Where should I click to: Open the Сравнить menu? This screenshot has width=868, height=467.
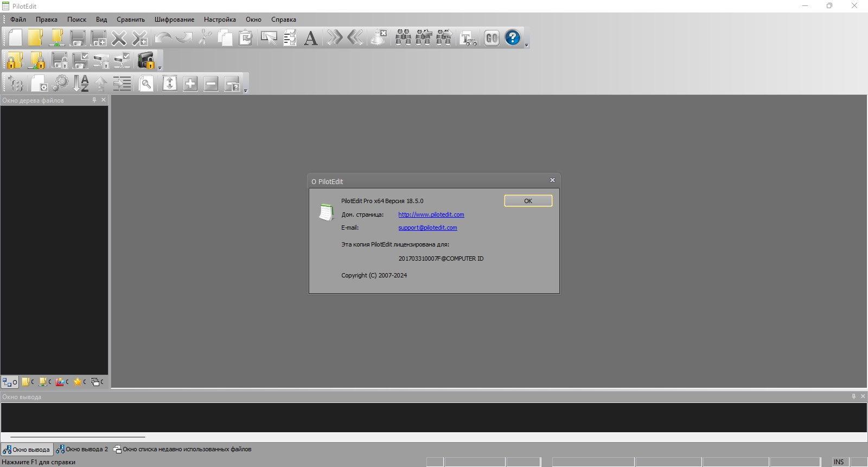pos(131,20)
